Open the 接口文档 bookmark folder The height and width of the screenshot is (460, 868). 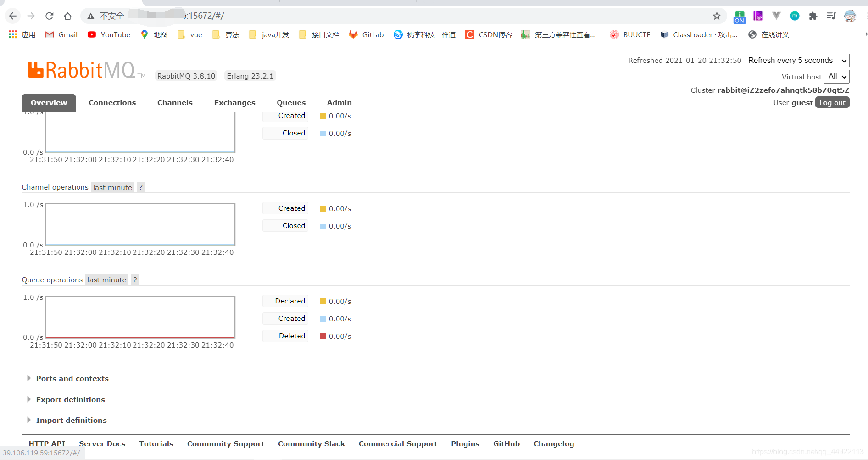tap(319, 34)
